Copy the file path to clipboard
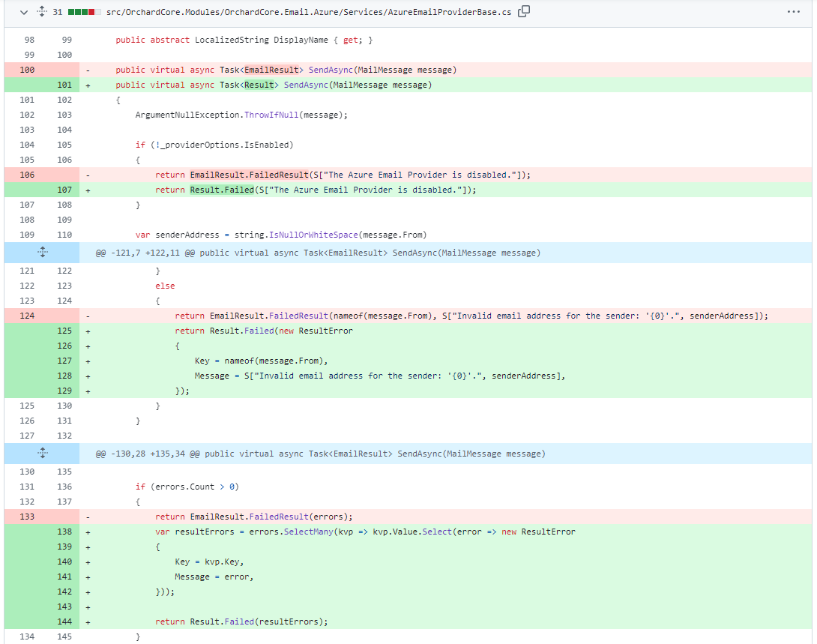817x644 pixels. [x=524, y=11]
